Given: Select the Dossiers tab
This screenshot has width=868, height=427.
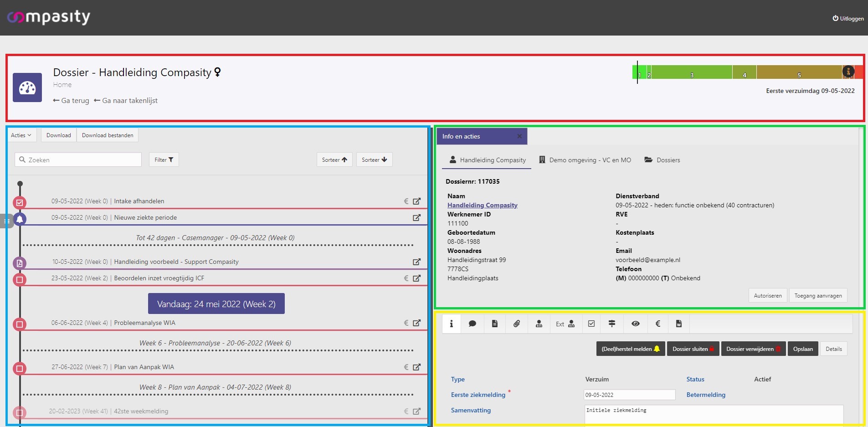Looking at the screenshot, I should point(662,160).
